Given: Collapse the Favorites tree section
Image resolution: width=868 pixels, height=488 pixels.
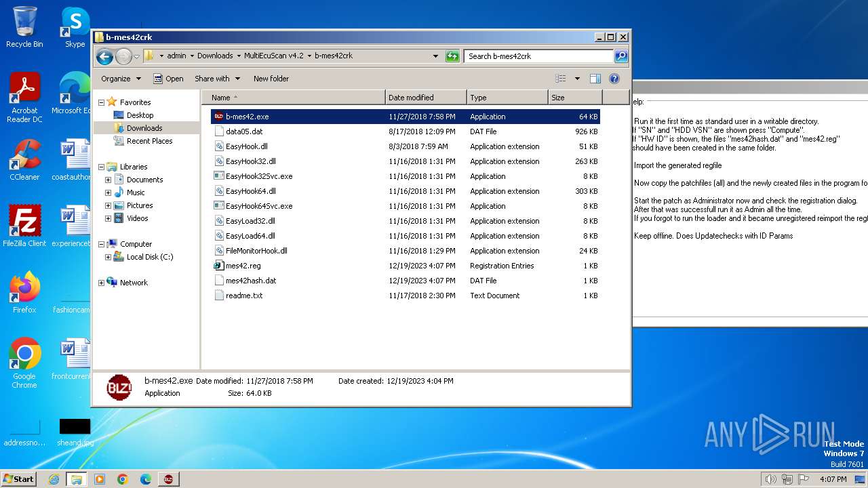Looking at the screenshot, I should click(102, 102).
